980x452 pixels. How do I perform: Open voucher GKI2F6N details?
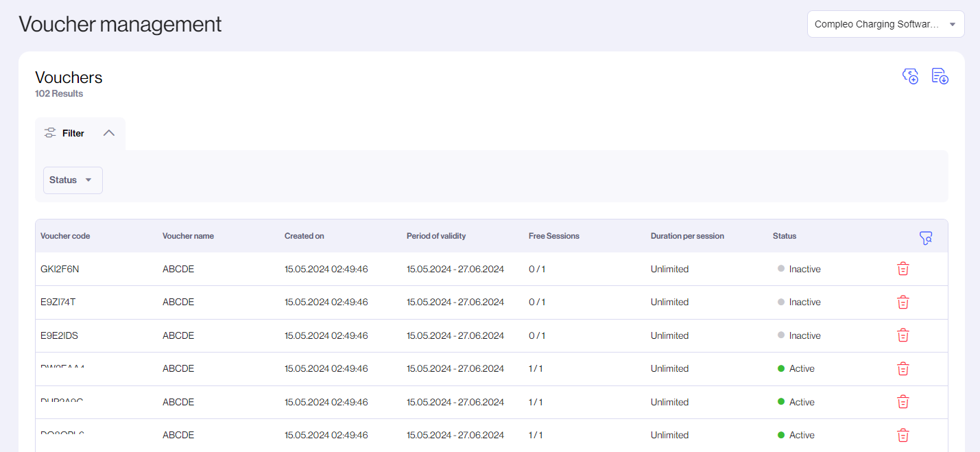point(59,269)
